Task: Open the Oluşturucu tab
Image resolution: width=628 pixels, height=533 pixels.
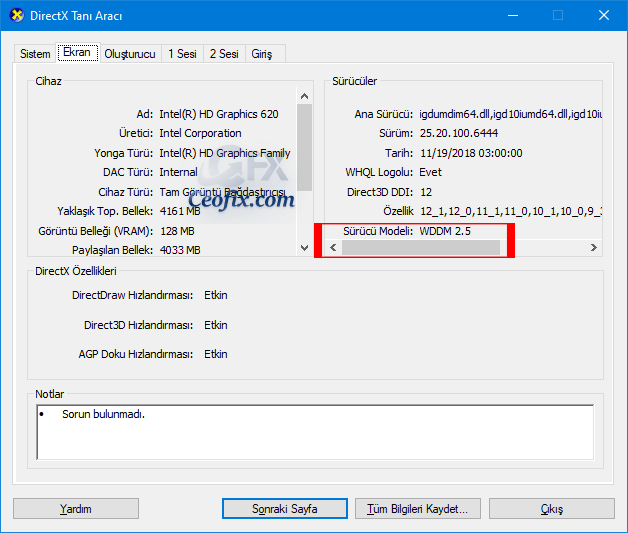Action: coord(130,54)
